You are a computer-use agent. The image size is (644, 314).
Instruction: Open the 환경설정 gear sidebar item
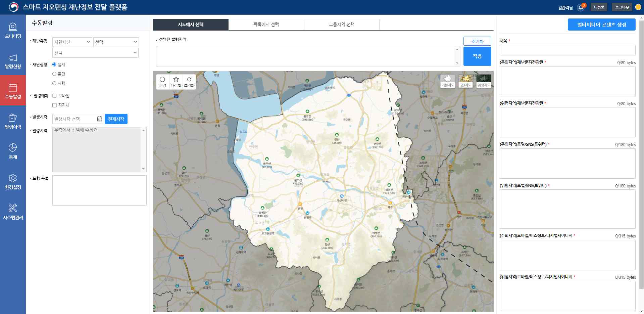(x=13, y=181)
